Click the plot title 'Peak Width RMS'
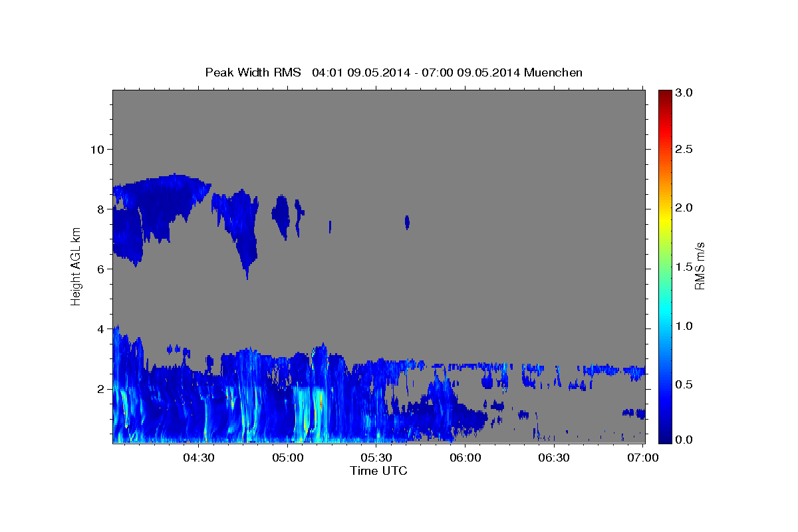This screenshot has height=532, width=798. (253, 72)
